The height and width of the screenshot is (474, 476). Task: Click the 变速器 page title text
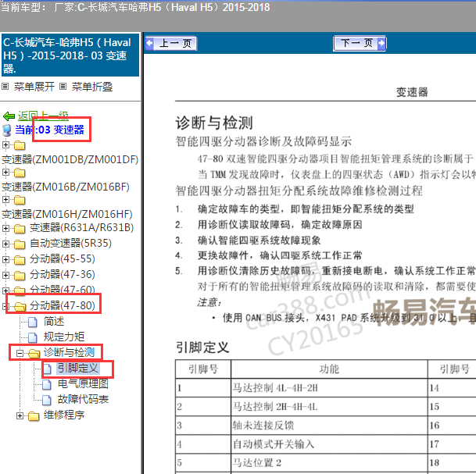coord(412,92)
